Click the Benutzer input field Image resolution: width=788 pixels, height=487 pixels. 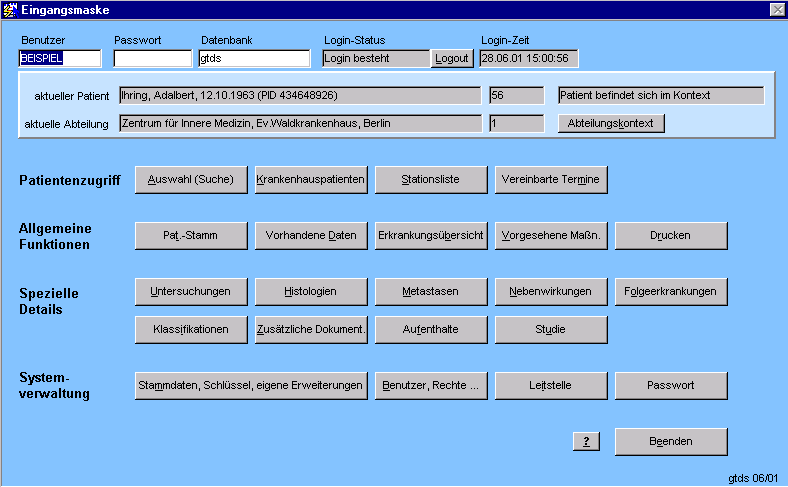(60, 59)
